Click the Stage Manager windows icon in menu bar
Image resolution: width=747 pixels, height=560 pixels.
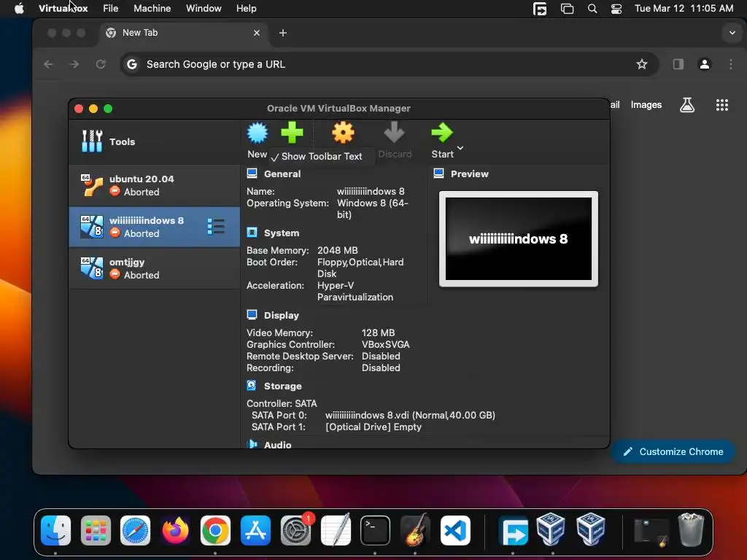(x=567, y=9)
